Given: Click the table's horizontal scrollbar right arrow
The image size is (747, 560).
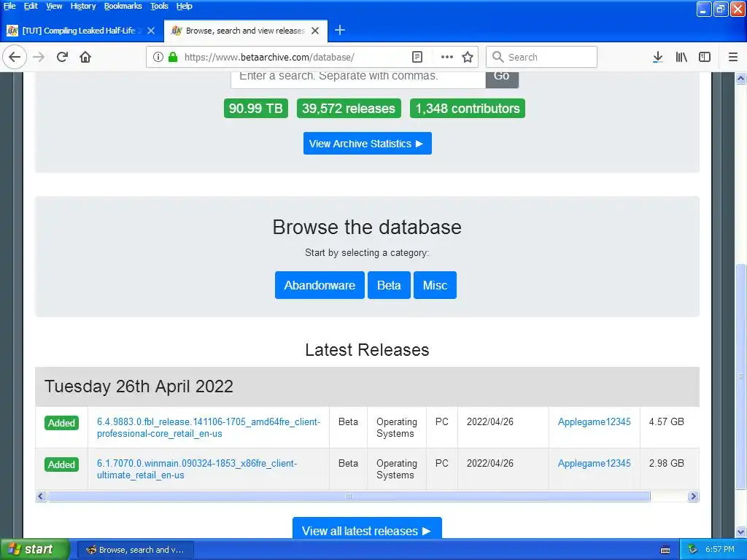Looking at the screenshot, I should (x=694, y=496).
